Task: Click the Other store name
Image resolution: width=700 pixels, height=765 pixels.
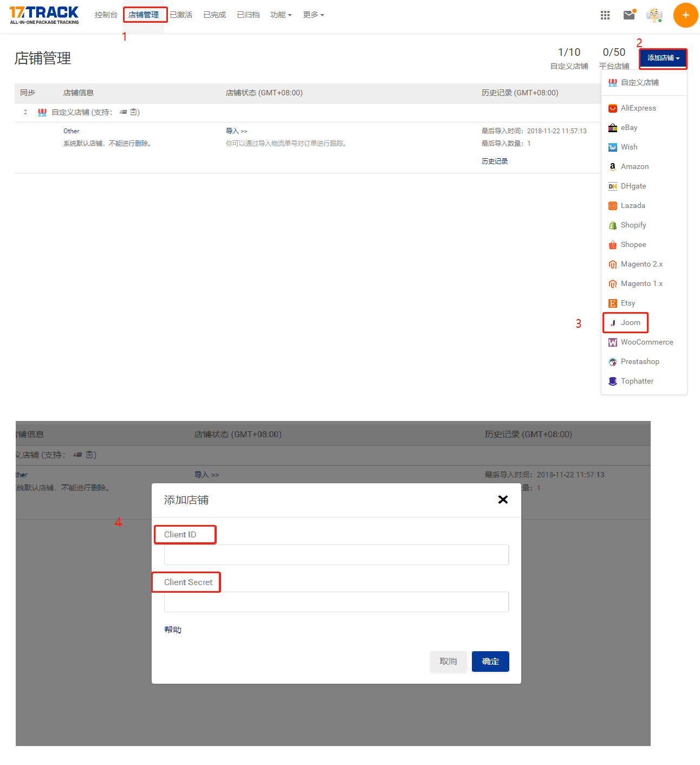Action: point(72,131)
